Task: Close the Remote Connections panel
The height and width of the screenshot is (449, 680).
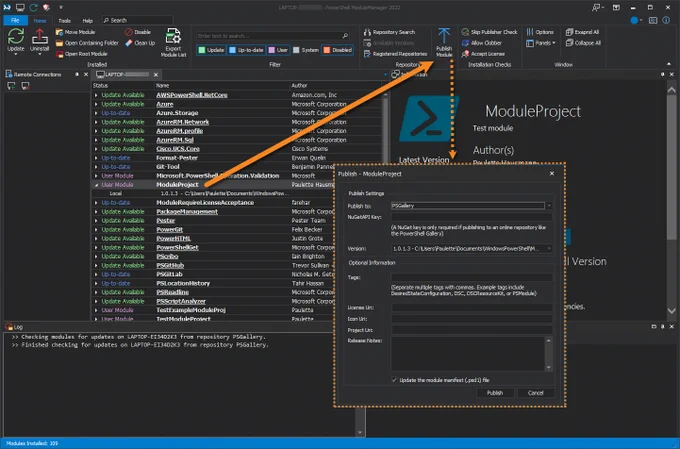Action: [86, 75]
